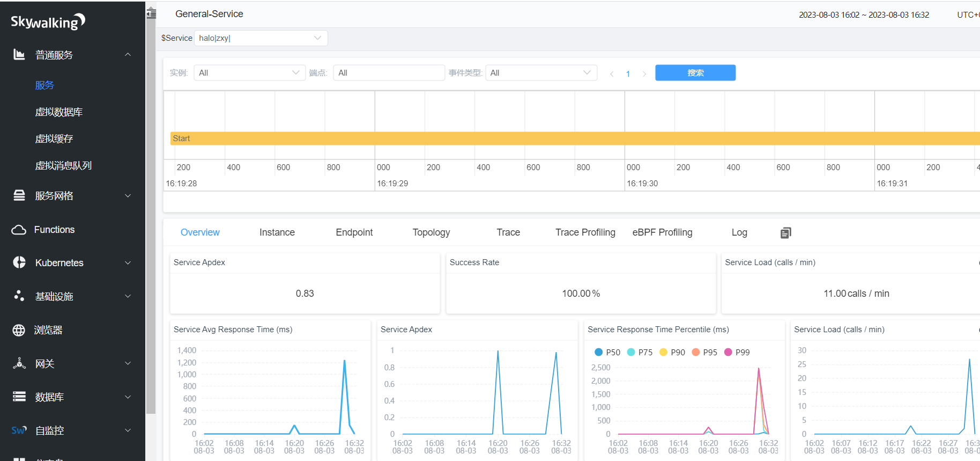
Task: Click the vertical scrollbar beside the sidebar
Action: tap(151, 217)
